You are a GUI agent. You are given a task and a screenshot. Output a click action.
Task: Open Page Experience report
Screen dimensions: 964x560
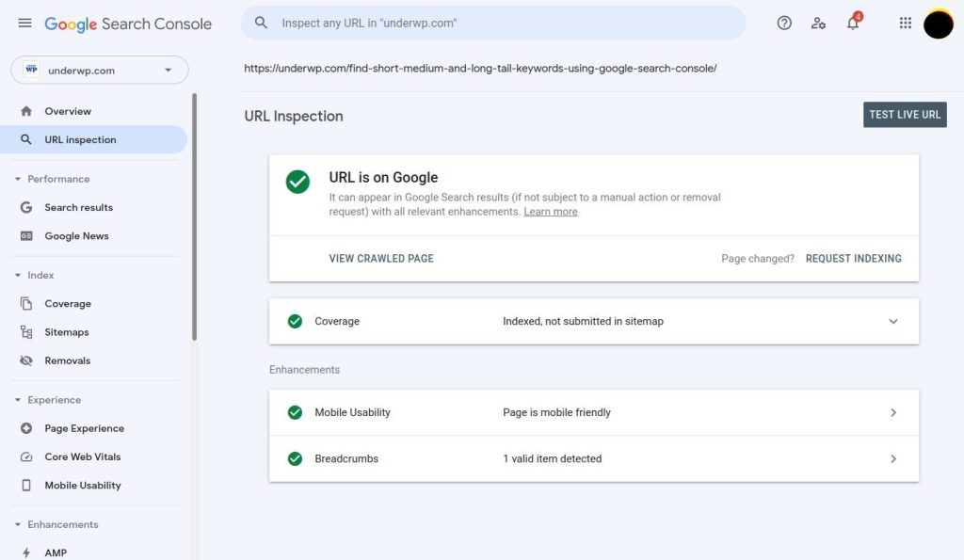pyautogui.click(x=93, y=428)
